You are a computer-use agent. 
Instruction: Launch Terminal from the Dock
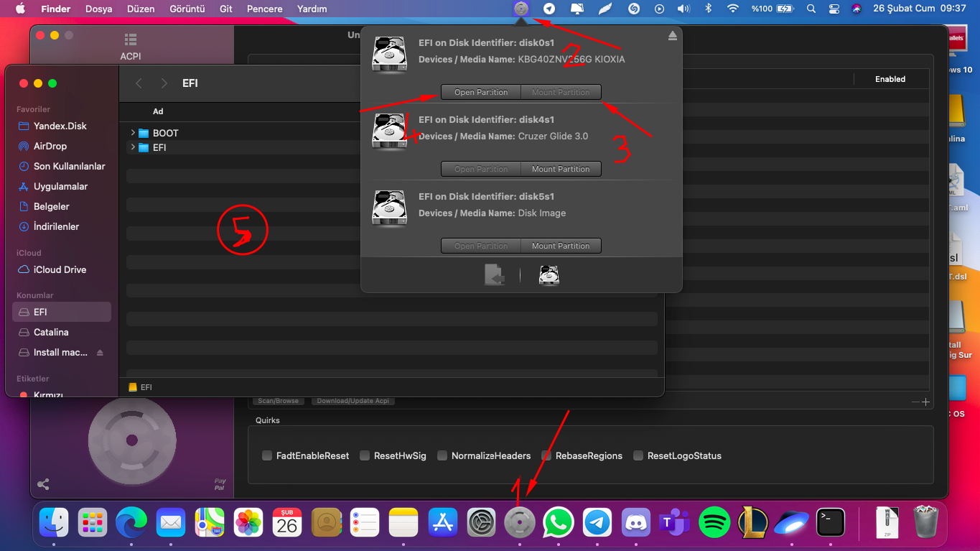click(830, 522)
